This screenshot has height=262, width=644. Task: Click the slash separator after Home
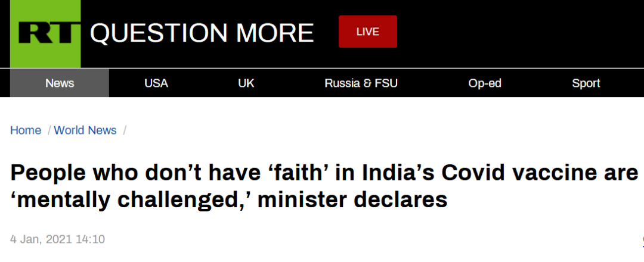click(x=50, y=130)
